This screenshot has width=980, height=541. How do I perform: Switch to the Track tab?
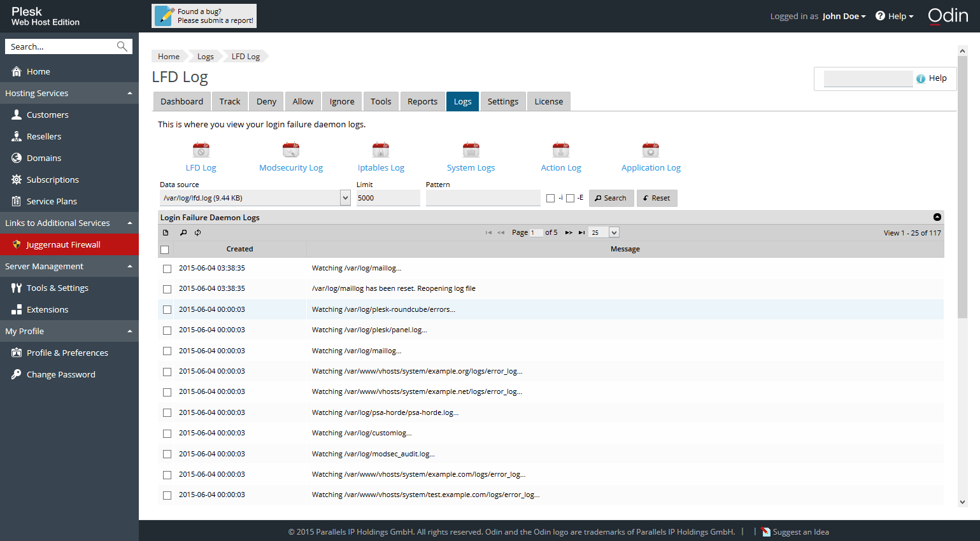pyautogui.click(x=230, y=101)
